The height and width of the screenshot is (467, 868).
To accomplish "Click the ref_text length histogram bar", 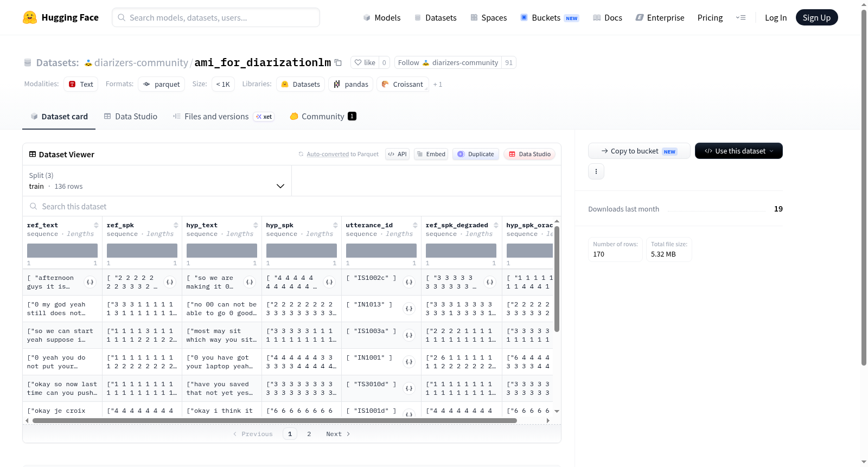I will click(62, 251).
